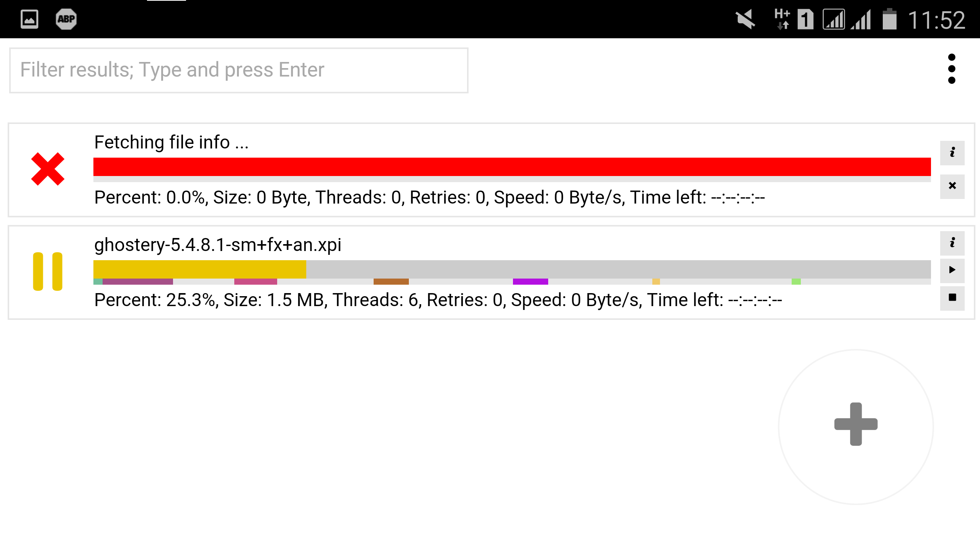
Task: Click the Percent 25.3% status line
Action: coord(438,300)
